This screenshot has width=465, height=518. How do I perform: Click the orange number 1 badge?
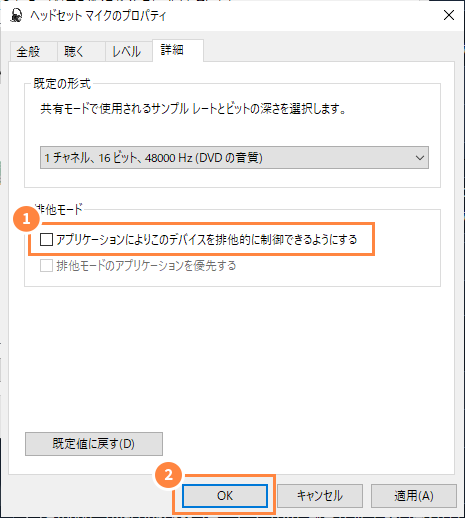tap(26, 219)
